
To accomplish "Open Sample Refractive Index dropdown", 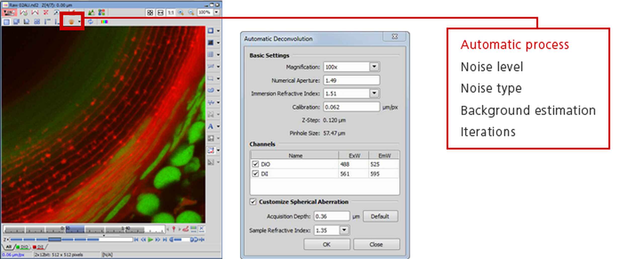I will 344,230.
